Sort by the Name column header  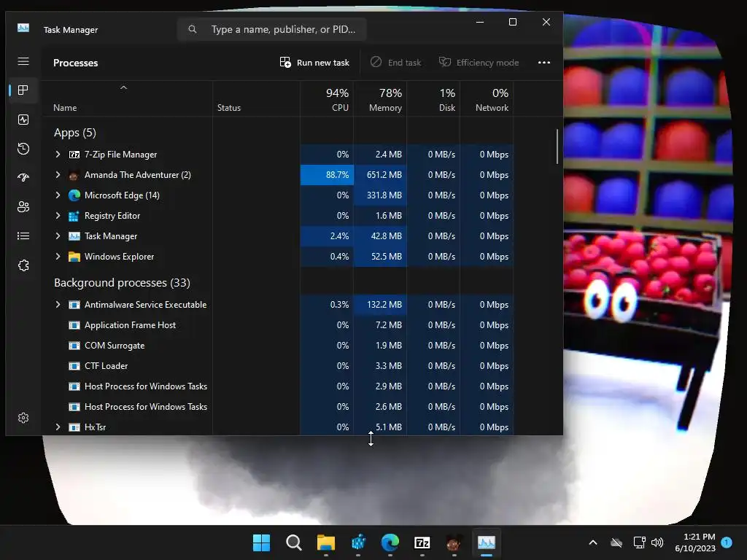(x=127, y=99)
